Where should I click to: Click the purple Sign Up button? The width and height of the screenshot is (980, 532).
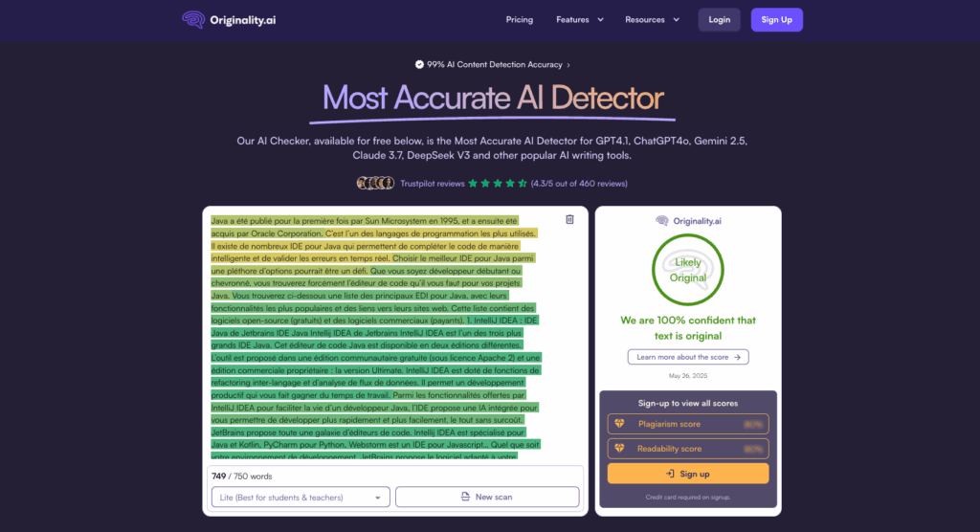(x=776, y=19)
